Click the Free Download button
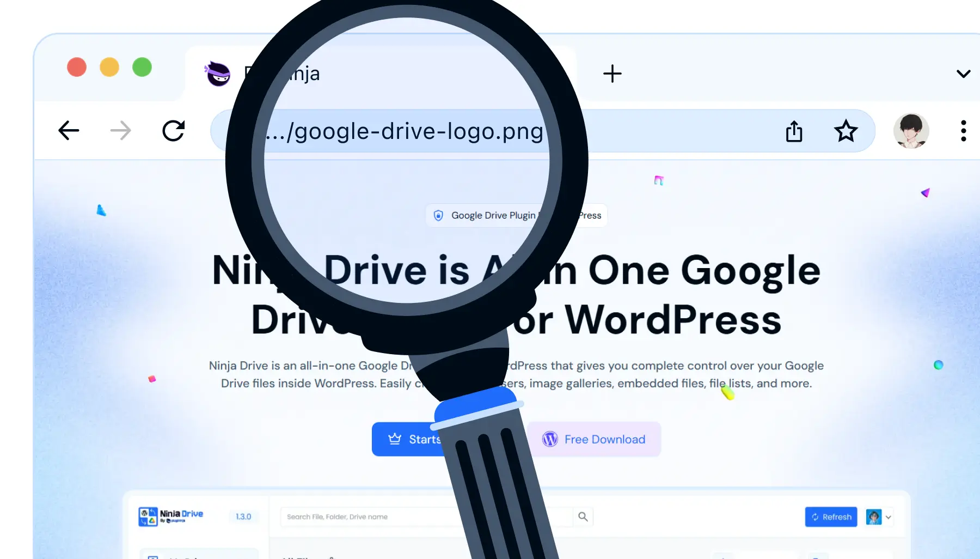Viewport: 980px width, 559px height. pos(594,439)
